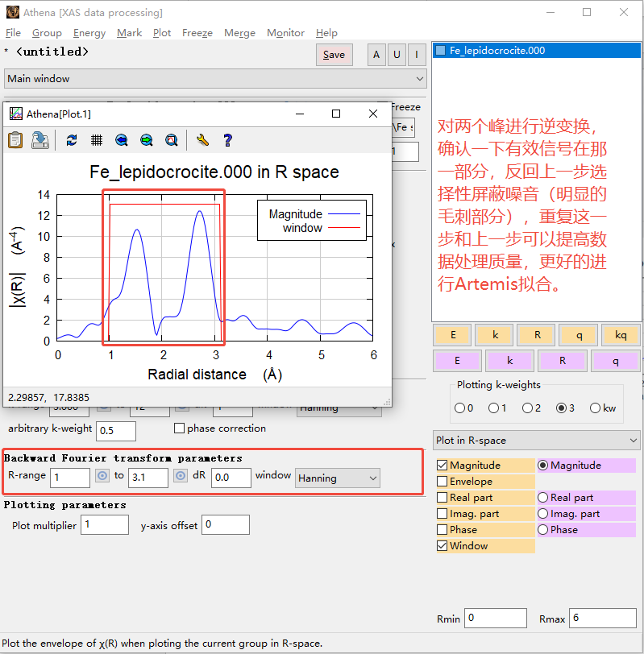
Task: Open plot options wrench icon
Action: click(203, 140)
